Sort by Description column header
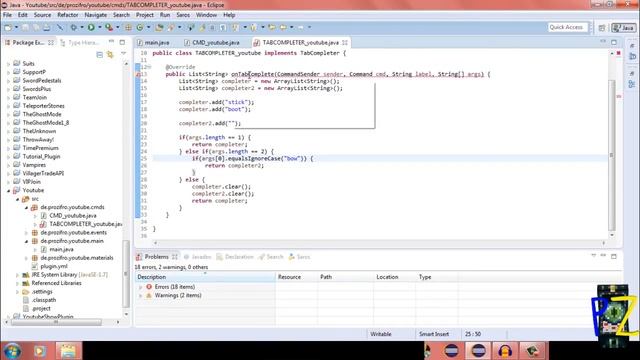Image resolution: width=640 pixels, height=360 pixels. 205,277
